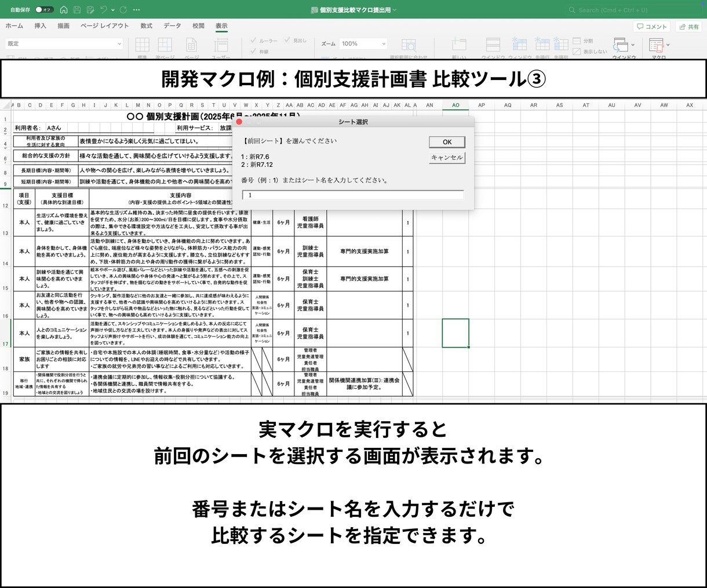Toggle the ルーラー ruler checkbox
The height and width of the screenshot is (588, 707).
[x=253, y=41]
